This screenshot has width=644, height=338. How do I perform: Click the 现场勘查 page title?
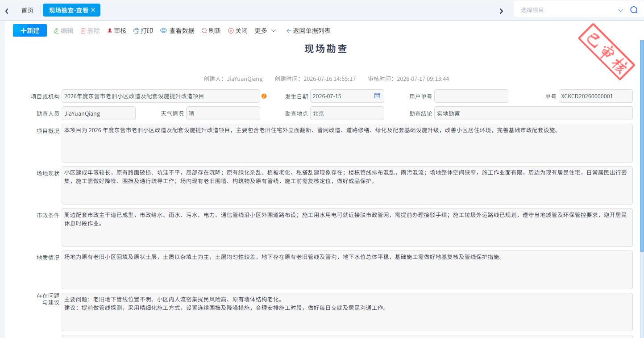326,49
